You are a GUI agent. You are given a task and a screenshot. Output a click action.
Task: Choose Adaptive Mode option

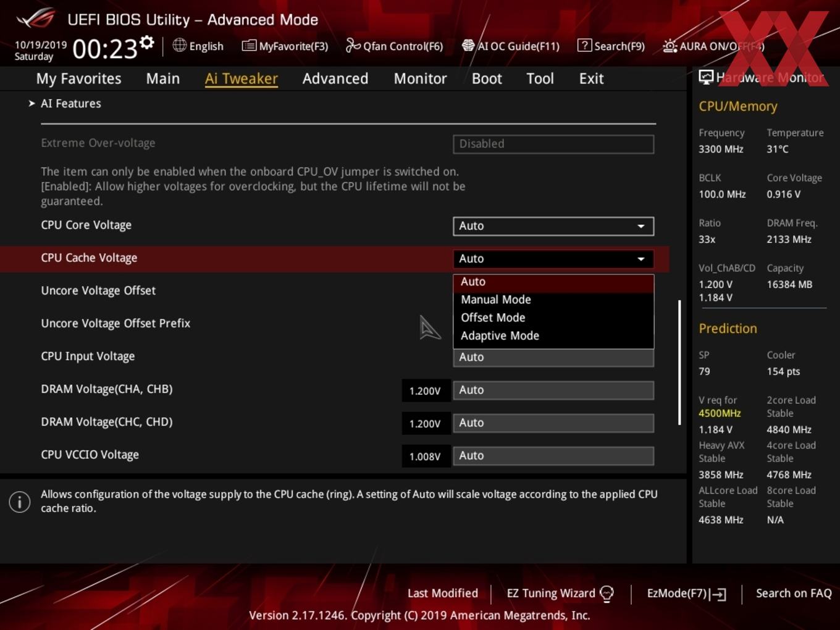[x=553, y=335]
